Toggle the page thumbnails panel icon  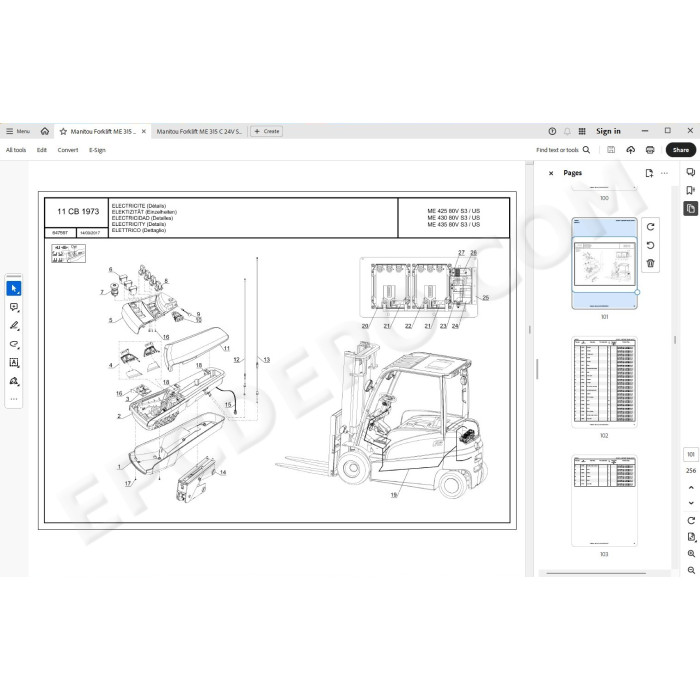(691, 208)
